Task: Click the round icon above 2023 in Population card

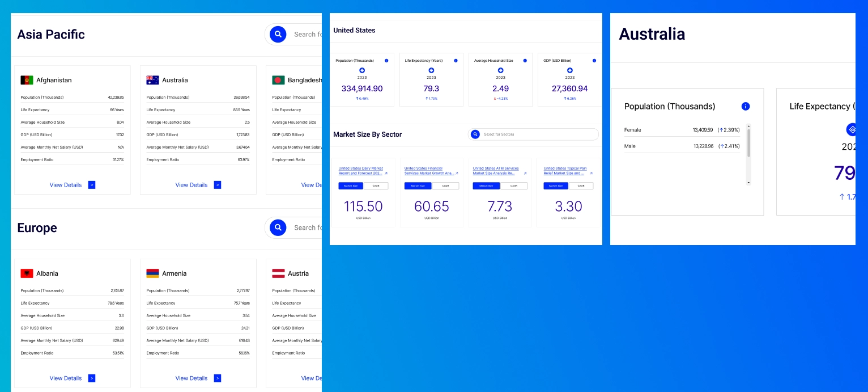Action: pos(362,70)
